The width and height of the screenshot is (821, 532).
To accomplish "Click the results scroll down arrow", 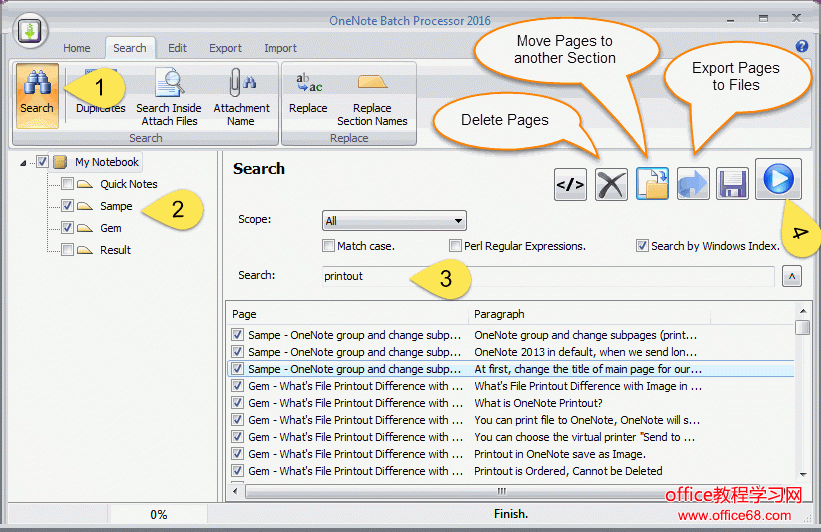I will 803,475.
